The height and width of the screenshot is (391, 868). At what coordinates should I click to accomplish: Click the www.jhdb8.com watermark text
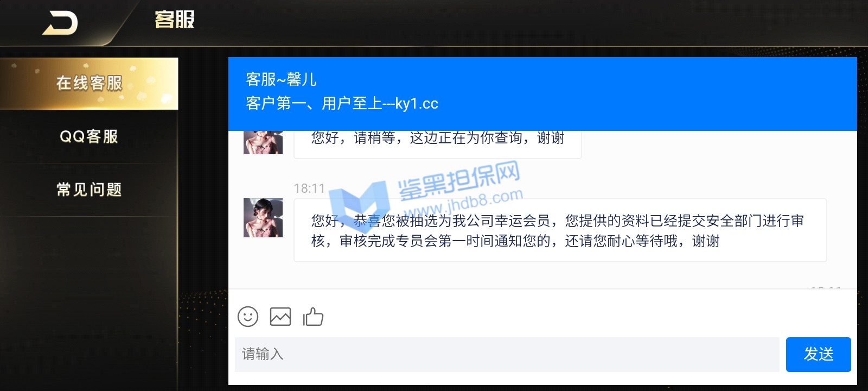[x=463, y=204]
